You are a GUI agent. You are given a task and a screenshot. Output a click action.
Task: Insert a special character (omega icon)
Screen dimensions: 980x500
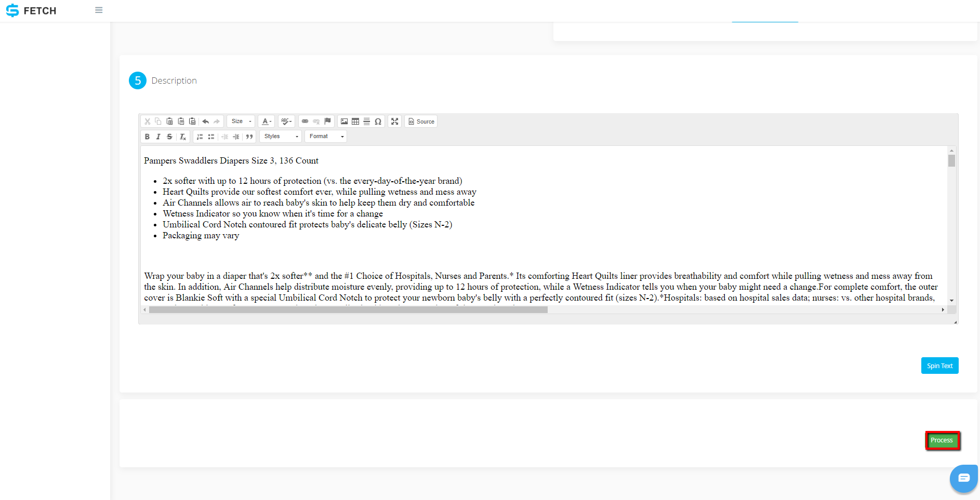point(378,121)
